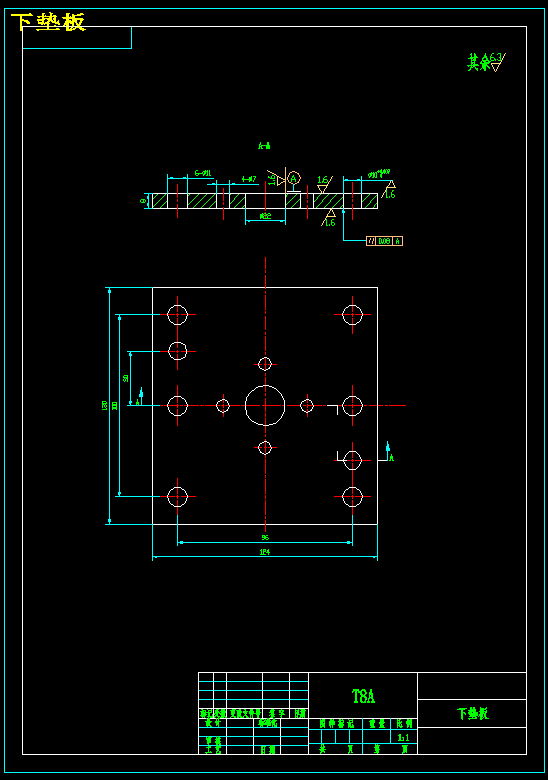Viewport: 548px width, 780px height.
Task: Pick the rightmost hatched area in section view
Action: (369, 201)
